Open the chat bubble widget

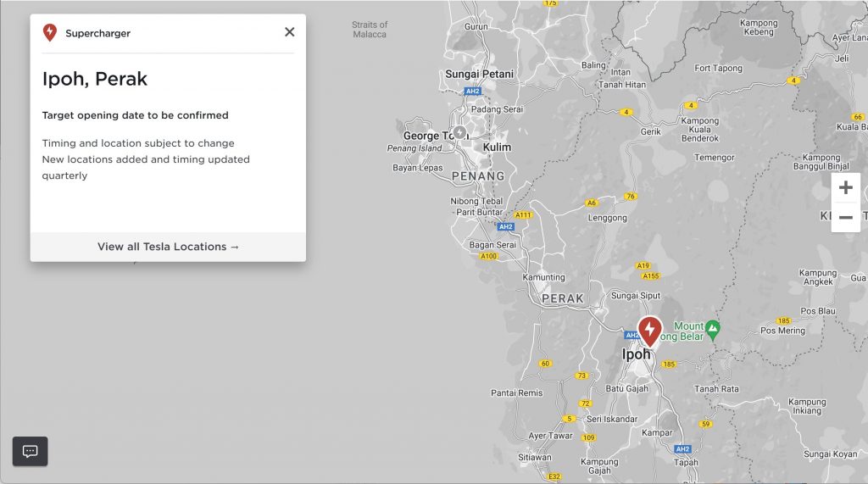(x=30, y=451)
